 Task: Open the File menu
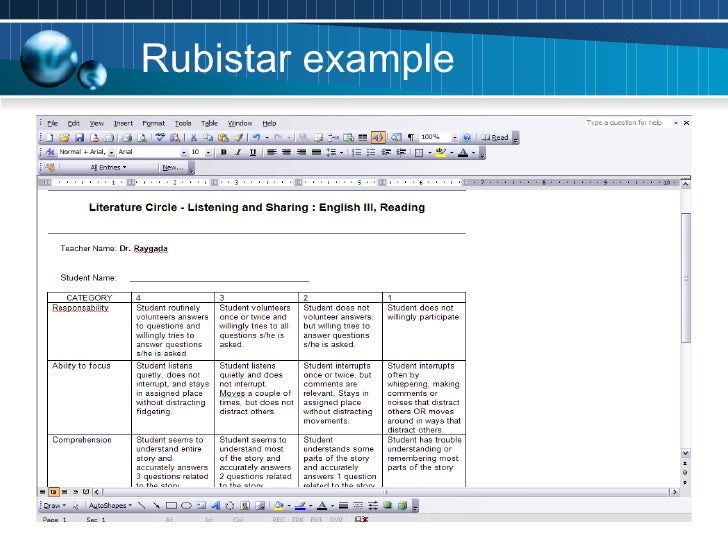pos(52,124)
